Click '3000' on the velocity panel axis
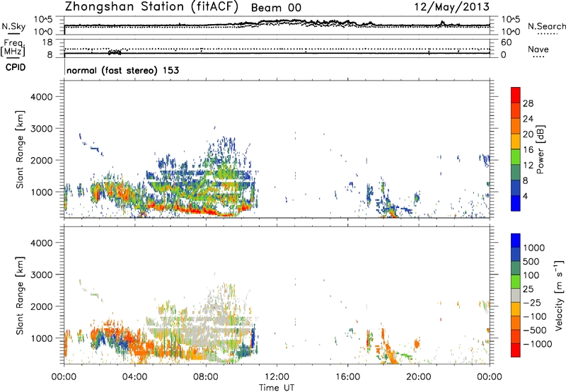 pyautogui.click(x=42, y=275)
